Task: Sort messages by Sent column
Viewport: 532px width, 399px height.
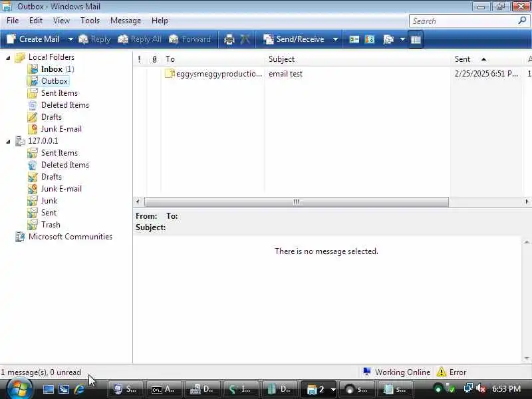Action: pos(487,59)
